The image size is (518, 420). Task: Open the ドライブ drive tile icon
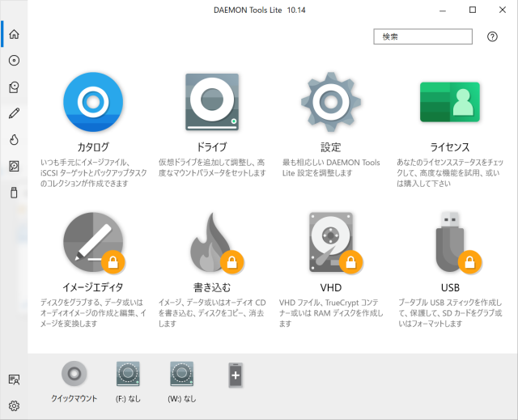coord(212,102)
